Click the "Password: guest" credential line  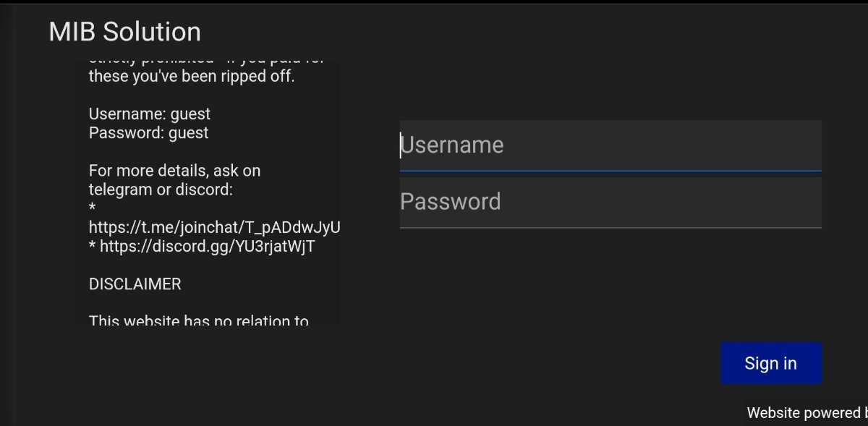(148, 133)
